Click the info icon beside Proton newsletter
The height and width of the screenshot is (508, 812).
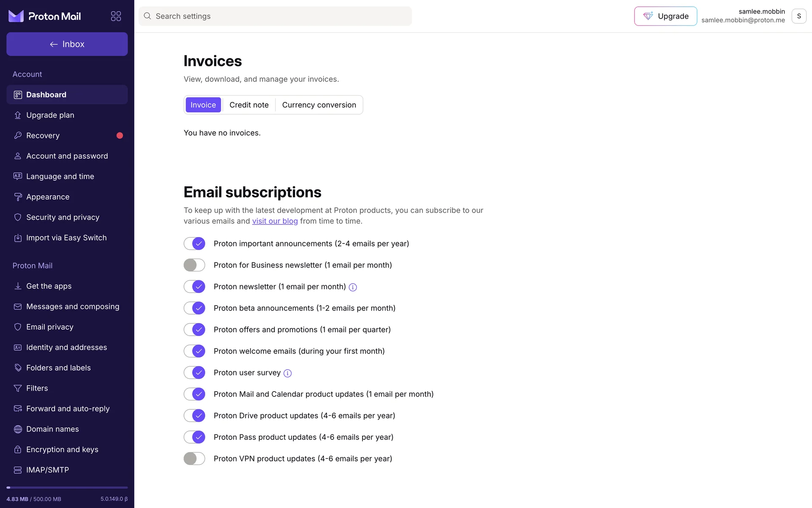(353, 287)
